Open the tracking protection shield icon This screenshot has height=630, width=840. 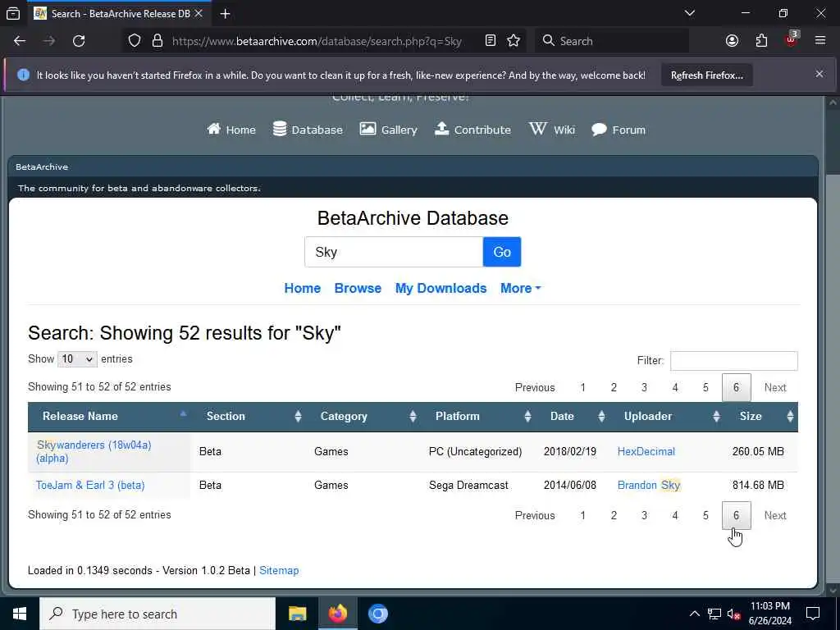[135, 41]
